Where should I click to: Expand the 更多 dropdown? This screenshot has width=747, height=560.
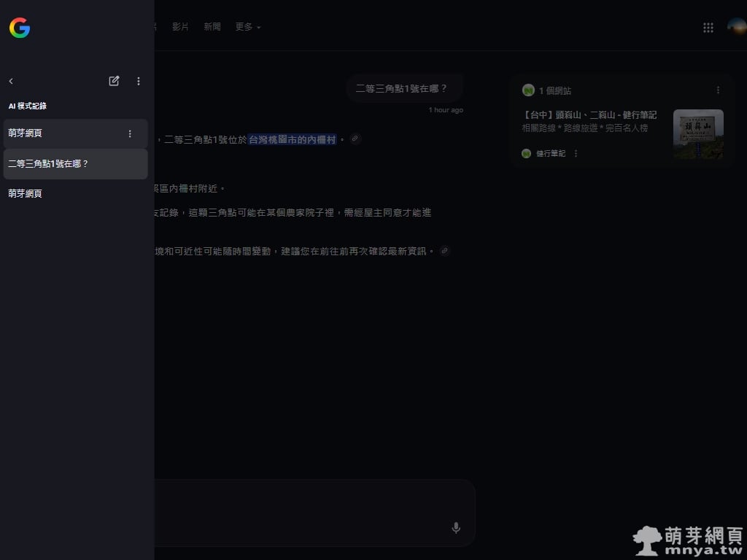tap(247, 27)
